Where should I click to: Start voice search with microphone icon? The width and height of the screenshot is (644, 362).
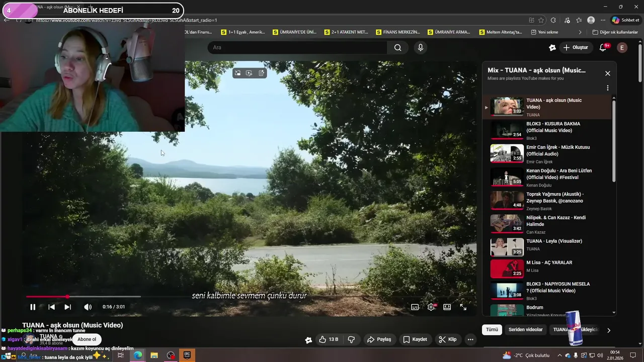(421, 47)
